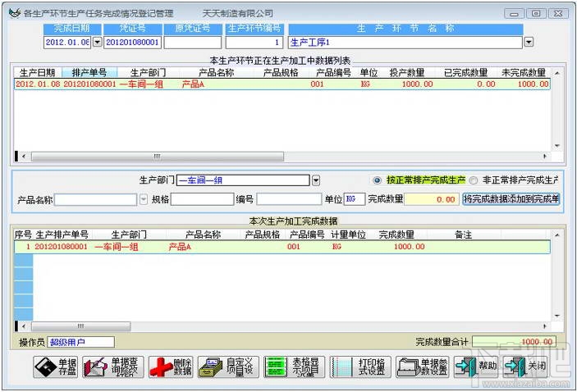Maximize the window from title bar

pyautogui.click(x=536, y=14)
